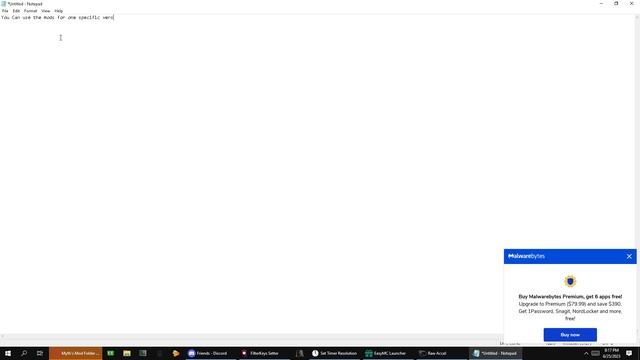
Task: Open taskbar Search
Action: pyautogui.click(x=24, y=353)
